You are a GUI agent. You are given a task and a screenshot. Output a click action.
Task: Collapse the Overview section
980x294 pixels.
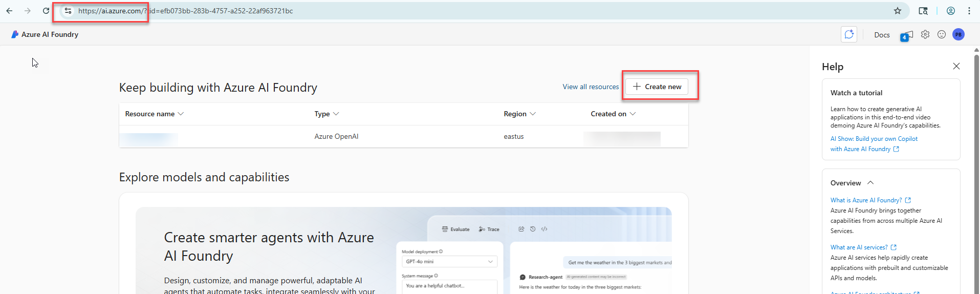tap(852, 183)
